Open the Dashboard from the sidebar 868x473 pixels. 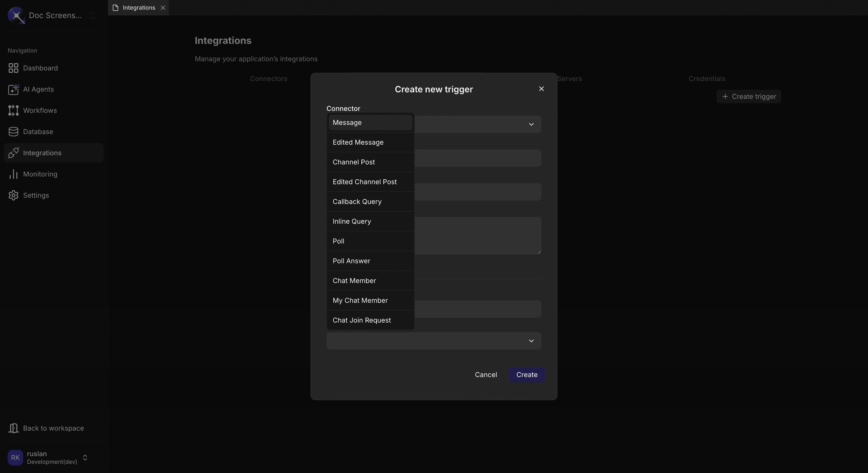[x=40, y=68]
